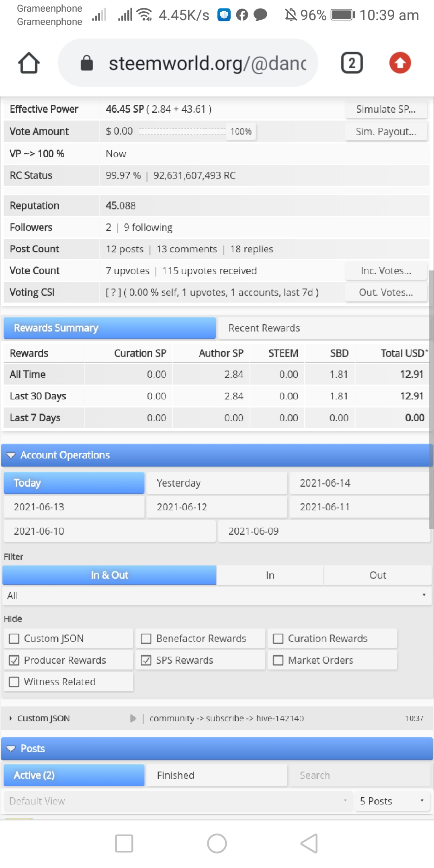The width and height of the screenshot is (434, 868).
Task: Switch to Rewards Summary tab
Action: pos(110,328)
